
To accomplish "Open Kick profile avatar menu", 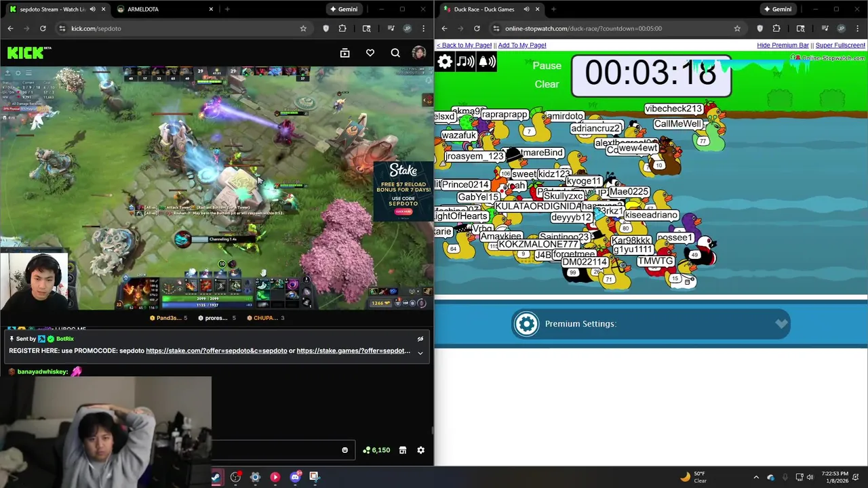I will pyautogui.click(x=419, y=53).
